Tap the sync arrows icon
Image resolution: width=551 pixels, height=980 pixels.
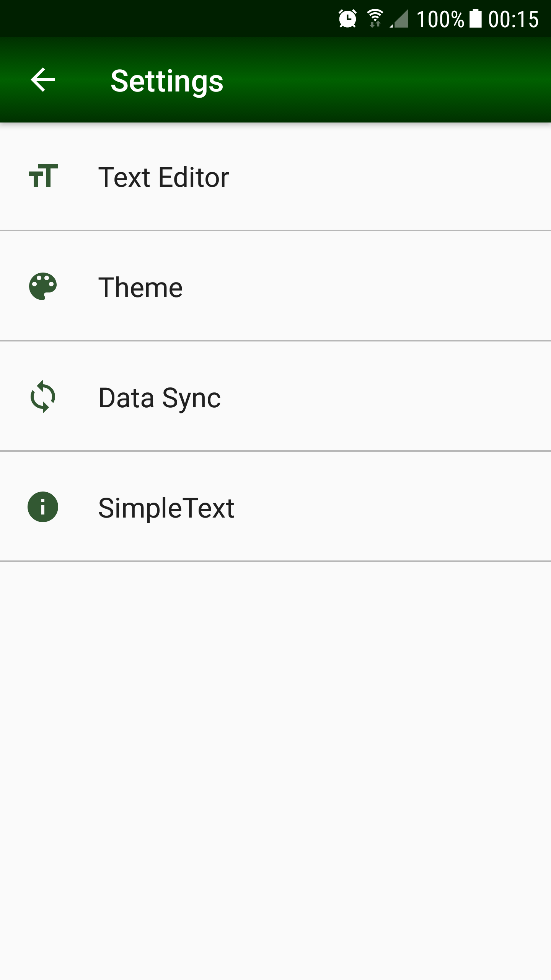point(43,397)
